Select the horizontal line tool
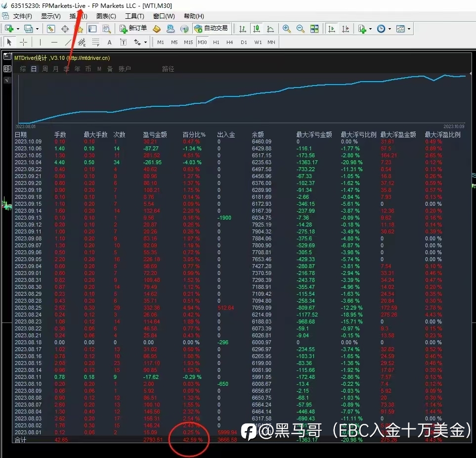 pyautogui.click(x=54, y=42)
